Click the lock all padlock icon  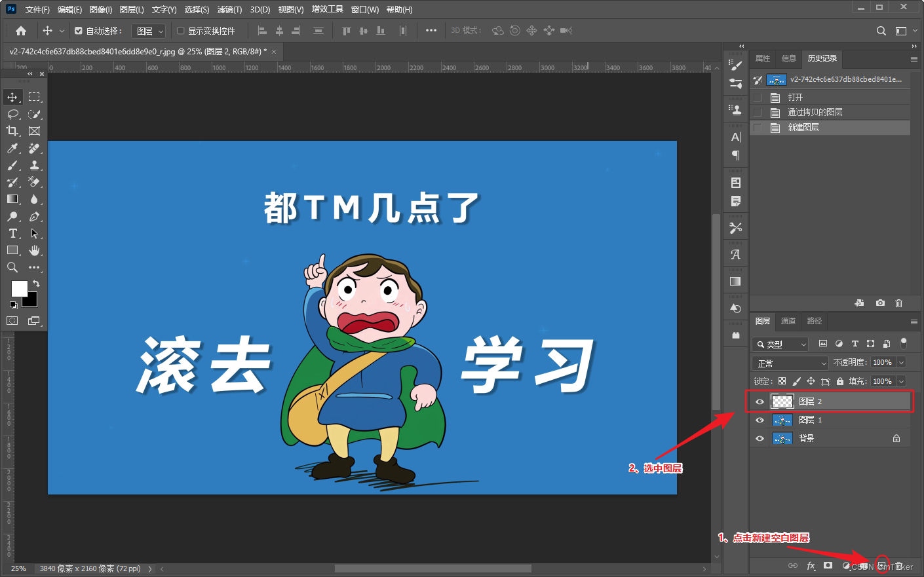pyautogui.click(x=840, y=381)
